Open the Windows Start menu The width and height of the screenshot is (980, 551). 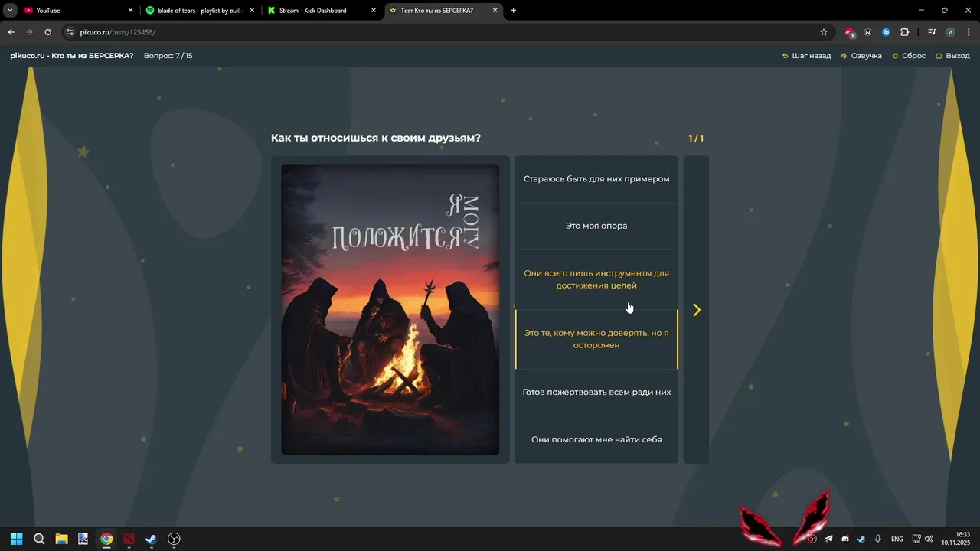16,539
